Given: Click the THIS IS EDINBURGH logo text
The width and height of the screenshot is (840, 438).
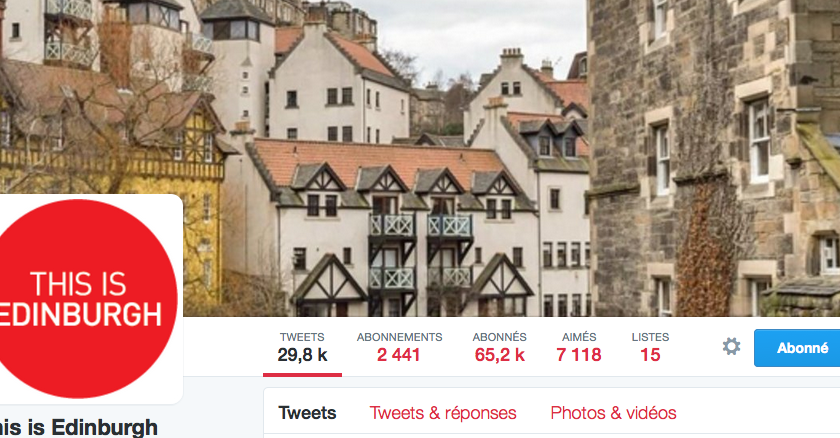Looking at the screenshot, I should pyautogui.click(x=80, y=299).
